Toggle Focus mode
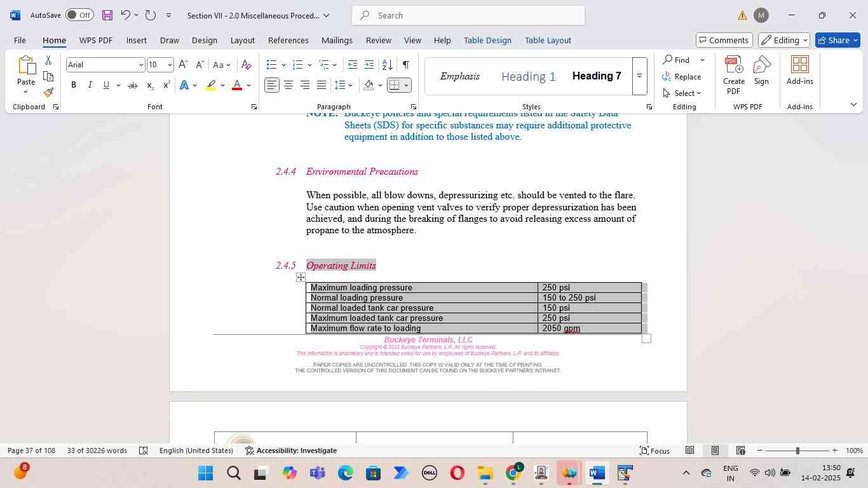This screenshot has width=868, height=488. [x=654, y=451]
